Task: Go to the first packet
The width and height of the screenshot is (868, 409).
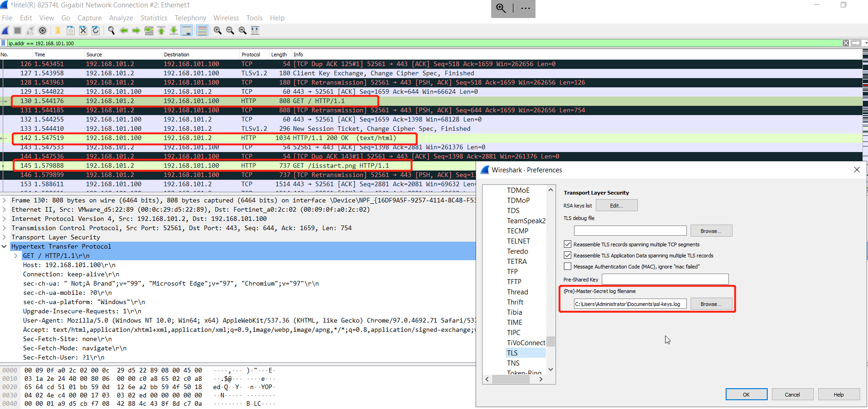Action: pyautogui.click(x=161, y=31)
